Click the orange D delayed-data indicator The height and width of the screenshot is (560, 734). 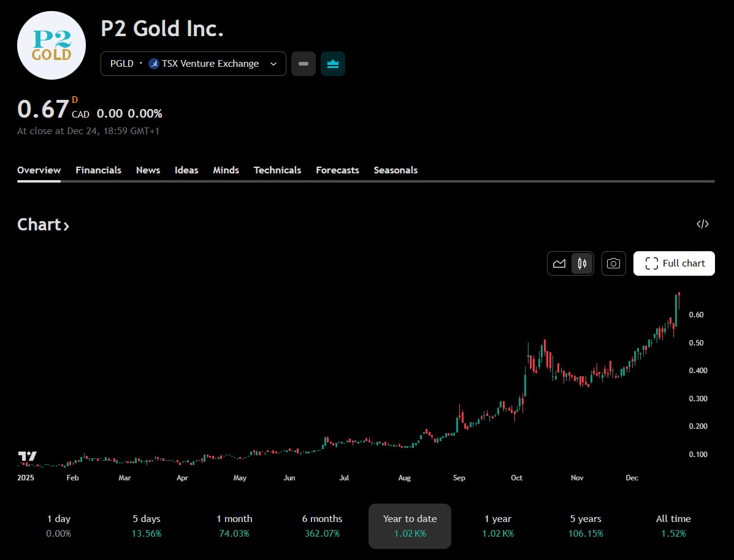click(74, 100)
